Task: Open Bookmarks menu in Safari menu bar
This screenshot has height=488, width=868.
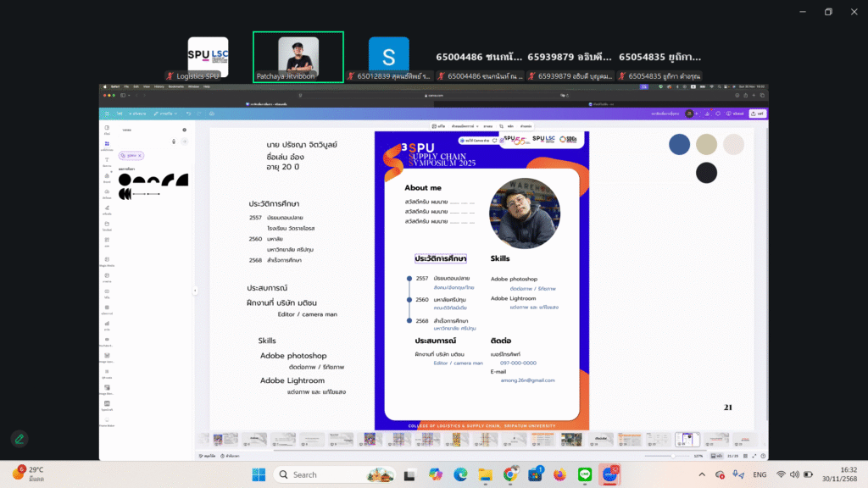Action: coord(175,86)
